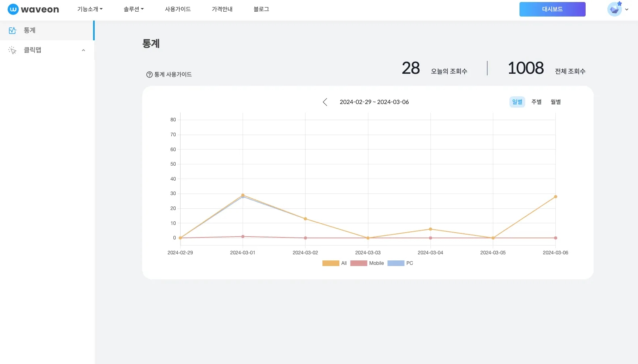This screenshot has height=364, width=638.
Task: Select the 일별 daily view
Action: click(517, 102)
